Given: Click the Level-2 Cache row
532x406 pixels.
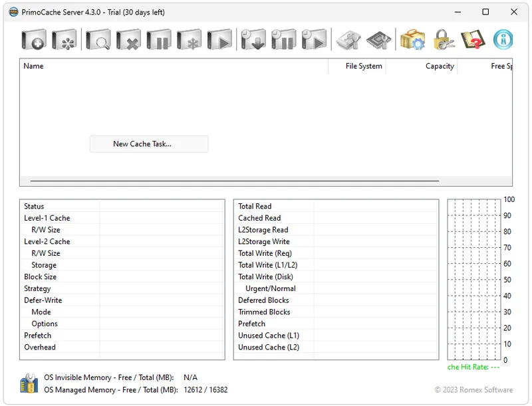Looking at the screenshot, I should click(x=122, y=242).
